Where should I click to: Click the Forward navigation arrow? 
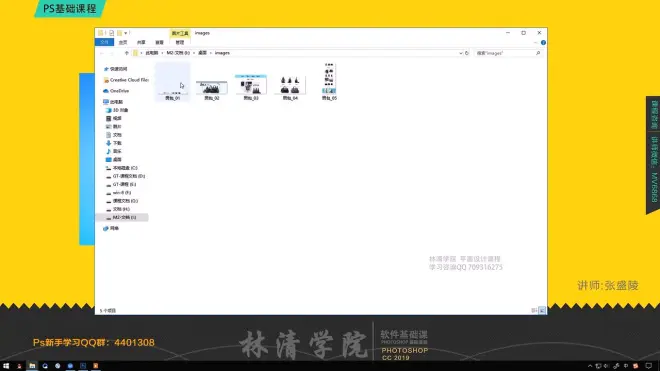click(112, 53)
